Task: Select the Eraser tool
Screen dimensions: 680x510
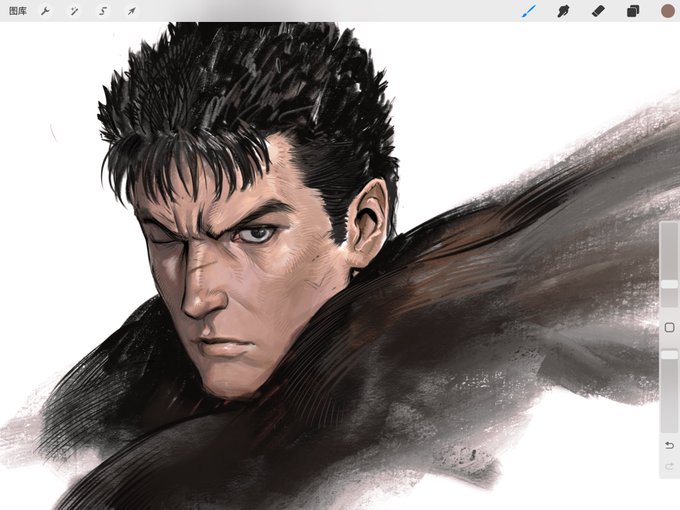Action: (x=598, y=11)
